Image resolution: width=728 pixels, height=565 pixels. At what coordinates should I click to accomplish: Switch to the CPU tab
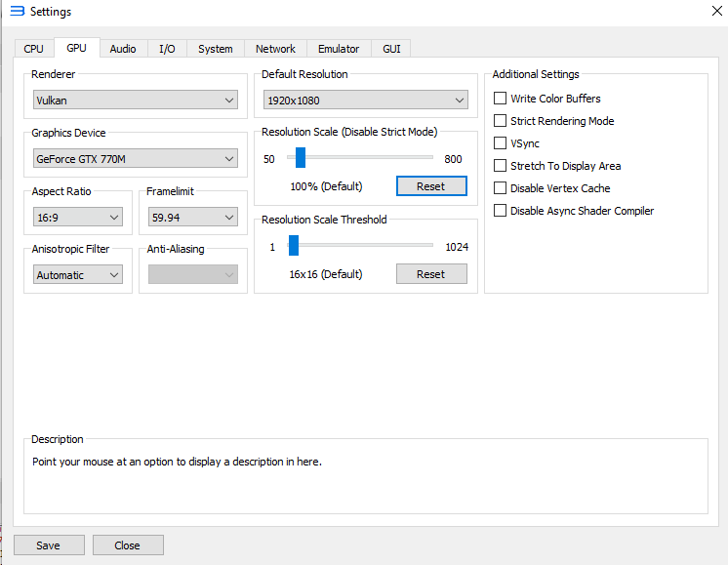34,49
